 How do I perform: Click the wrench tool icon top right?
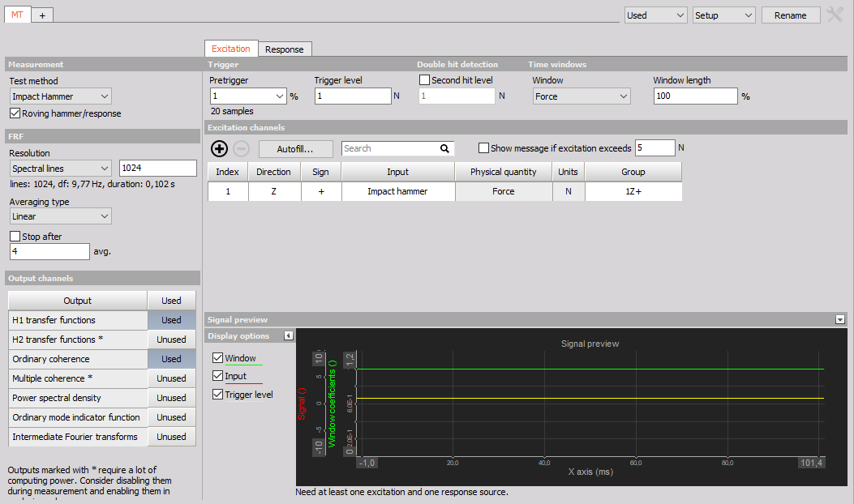tap(836, 14)
